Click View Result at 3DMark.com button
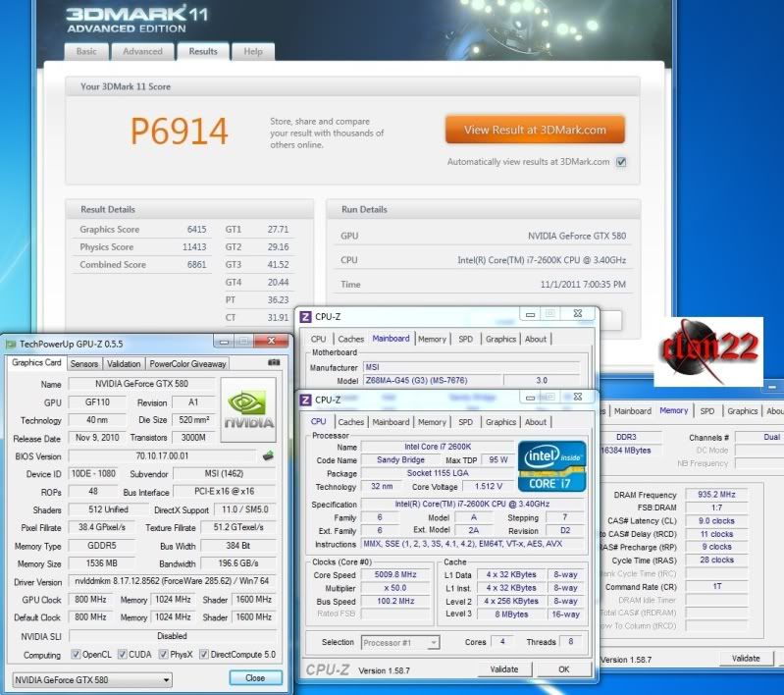The image size is (784, 695). point(535,130)
